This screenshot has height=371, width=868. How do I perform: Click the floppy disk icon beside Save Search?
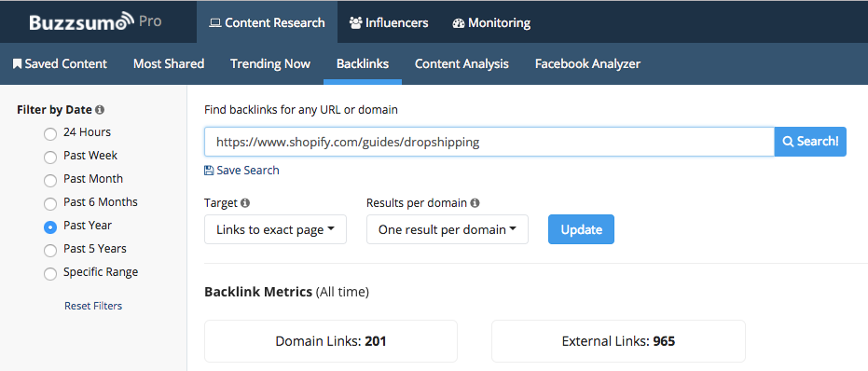(209, 171)
